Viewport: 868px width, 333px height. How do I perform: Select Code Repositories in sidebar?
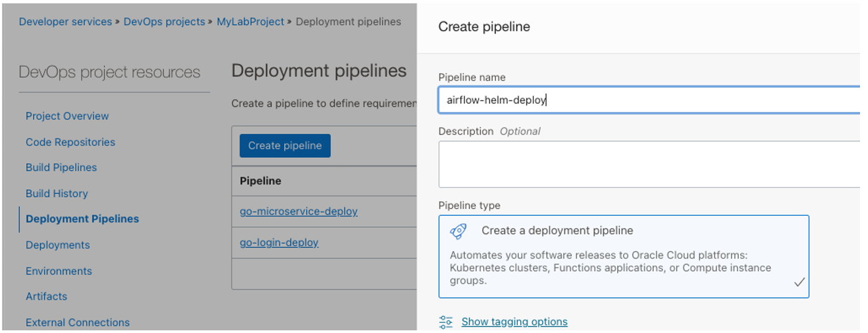click(70, 142)
